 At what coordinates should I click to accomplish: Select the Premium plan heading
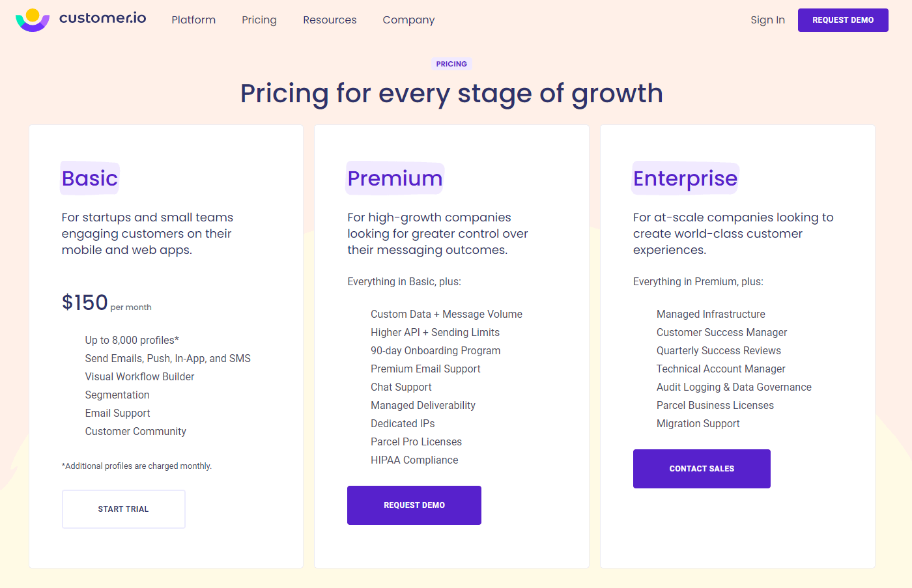pyautogui.click(x=395, y=178)
